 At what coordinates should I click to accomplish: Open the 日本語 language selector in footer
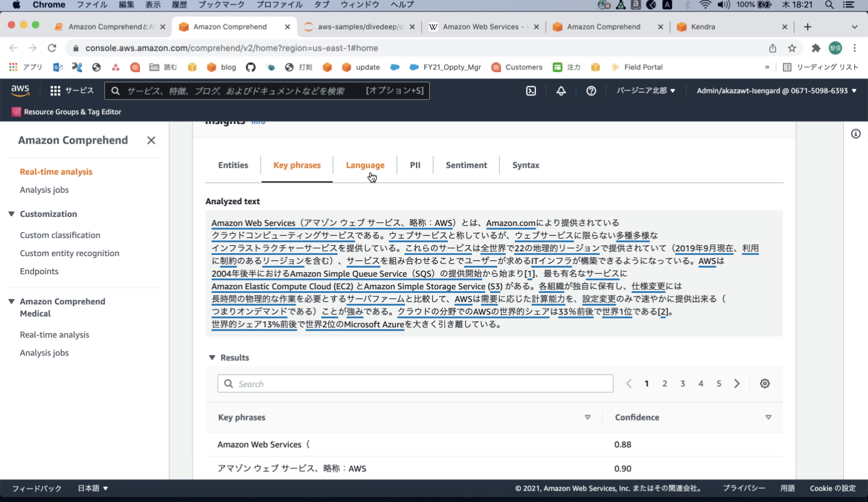tap(93, 488)
